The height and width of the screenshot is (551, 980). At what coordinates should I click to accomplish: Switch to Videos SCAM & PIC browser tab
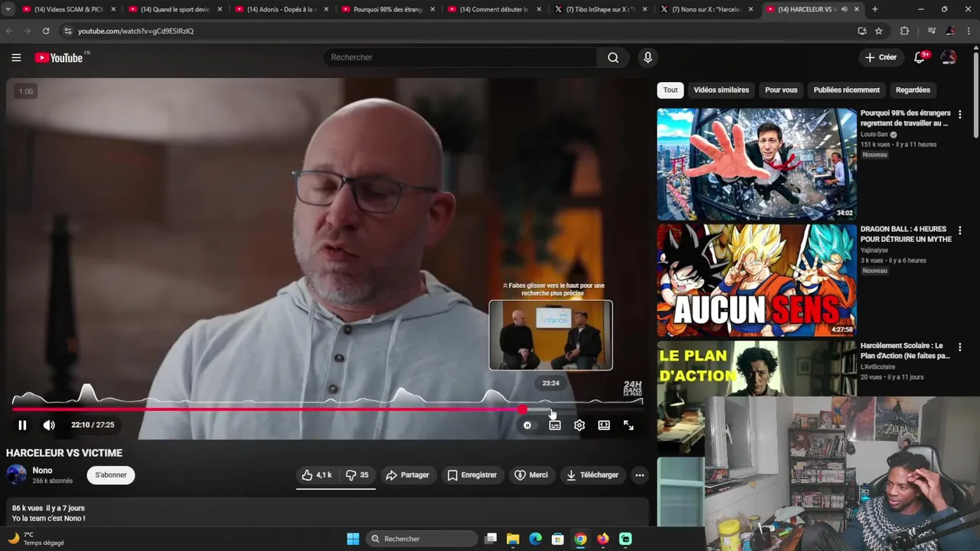click(x=68, y=9)
